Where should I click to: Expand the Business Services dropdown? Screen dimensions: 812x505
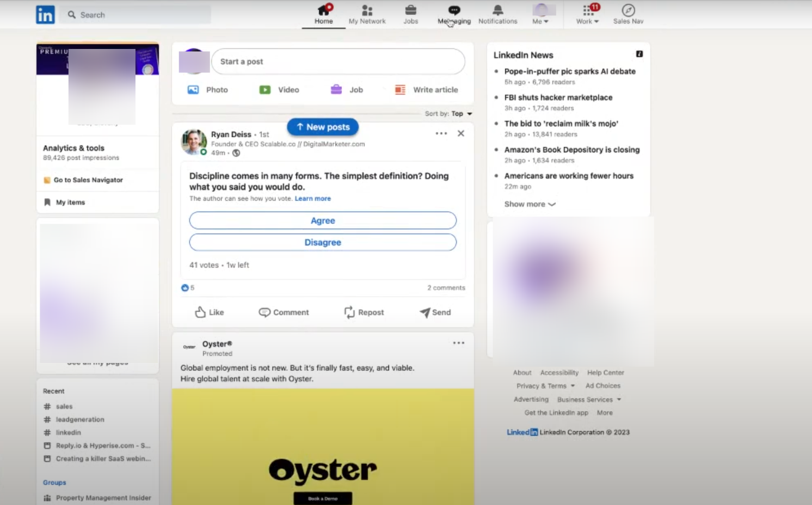(589, 399)
